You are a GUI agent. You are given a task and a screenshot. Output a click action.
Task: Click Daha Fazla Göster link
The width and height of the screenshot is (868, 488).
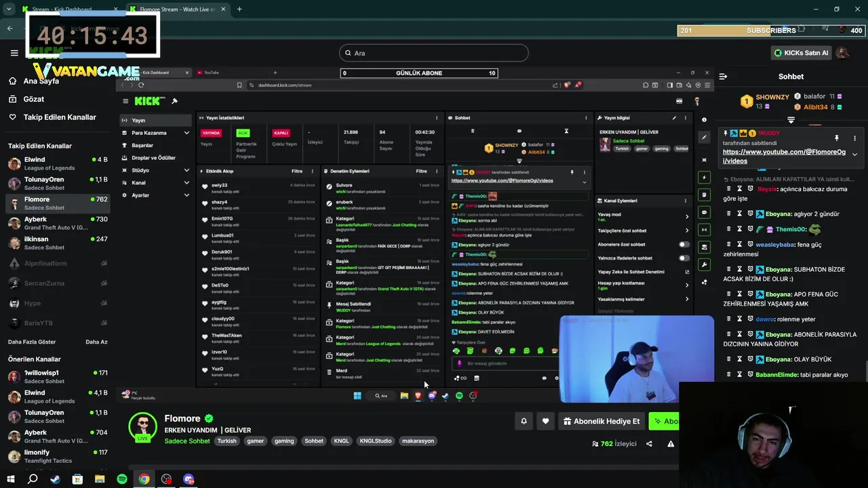[32, 342]
